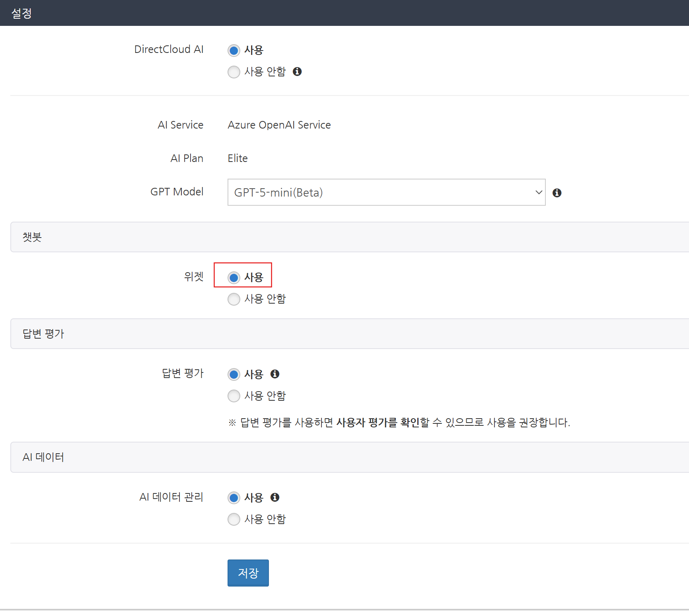Screen dimensions: 689x616
Task: Choose 사용 안함 under 답변 평가 setting
Action: (234, 396)
